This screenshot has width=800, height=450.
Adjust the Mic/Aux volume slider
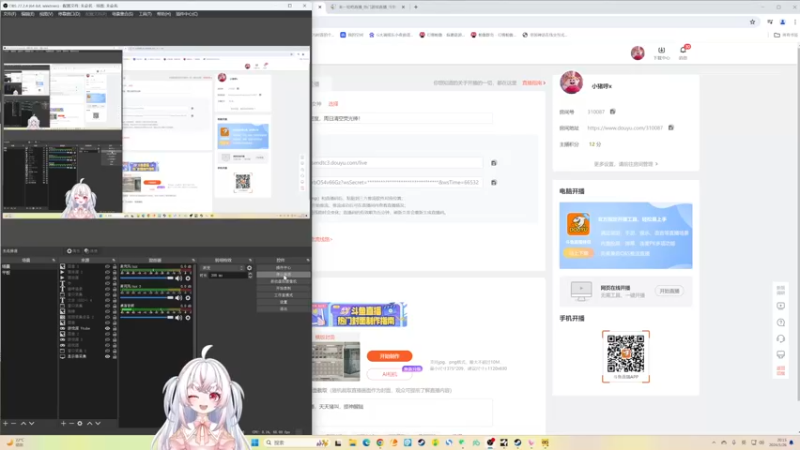click(147, 278)
